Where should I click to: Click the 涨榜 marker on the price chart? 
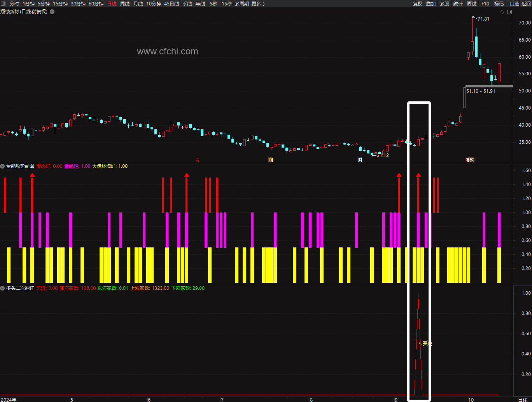470,160
